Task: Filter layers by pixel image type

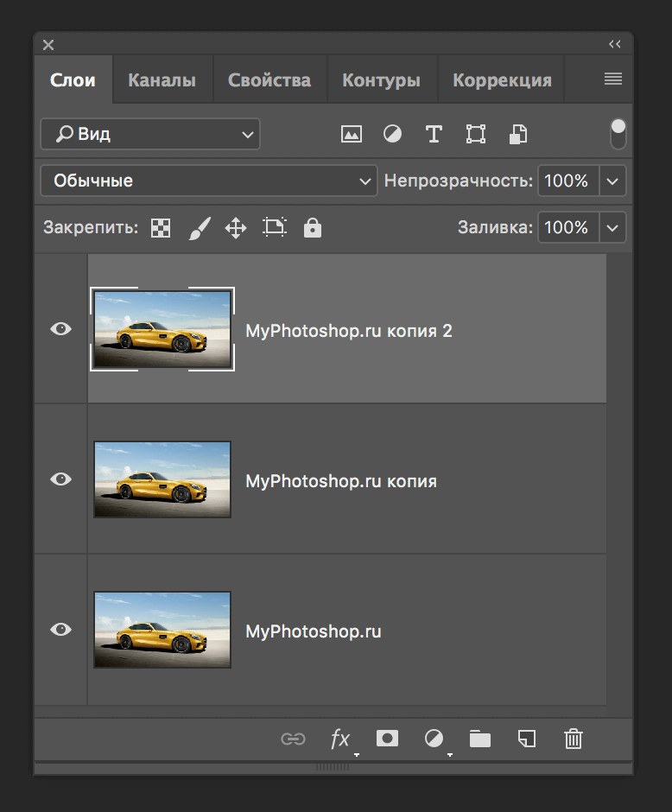Action: (x=351, y=134)
